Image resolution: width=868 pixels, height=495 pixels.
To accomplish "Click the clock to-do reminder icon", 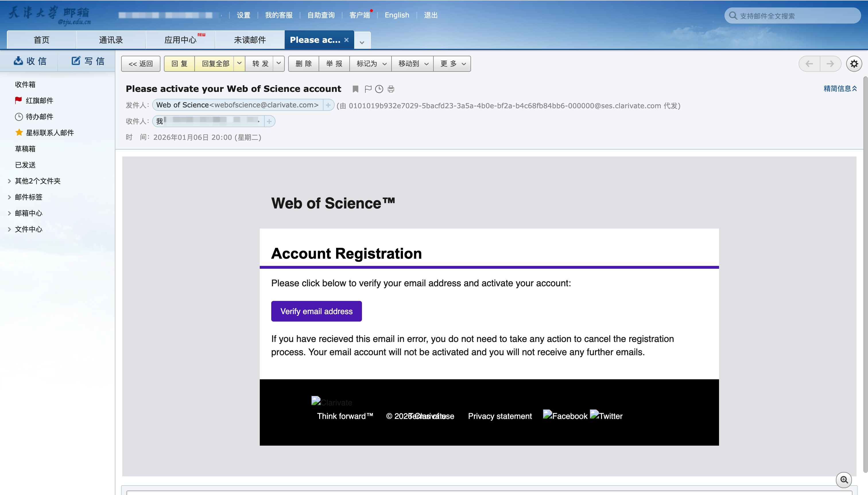I will click(379, 89).
